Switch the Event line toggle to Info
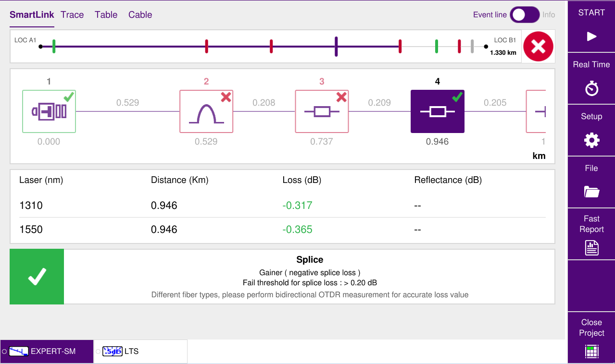 [x=524, y=15]
